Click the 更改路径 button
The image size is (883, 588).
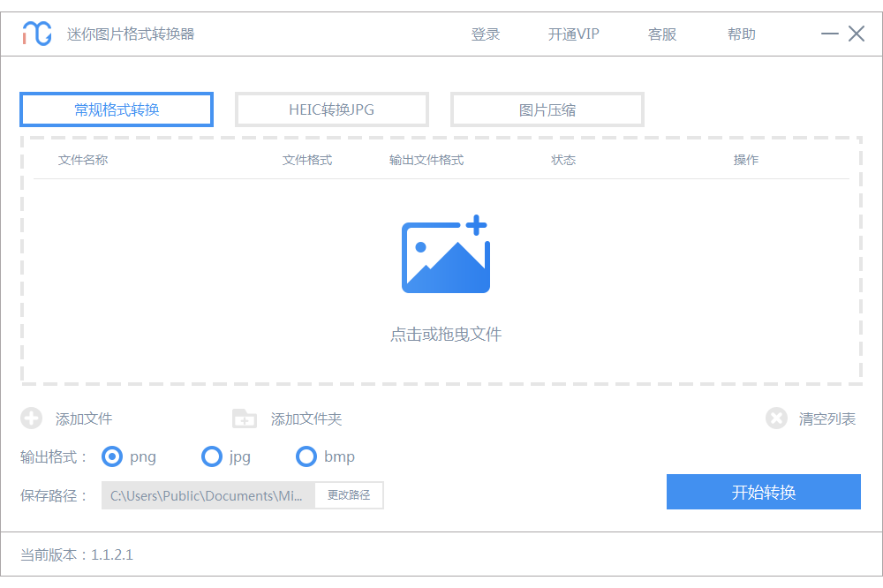[349, 495]
